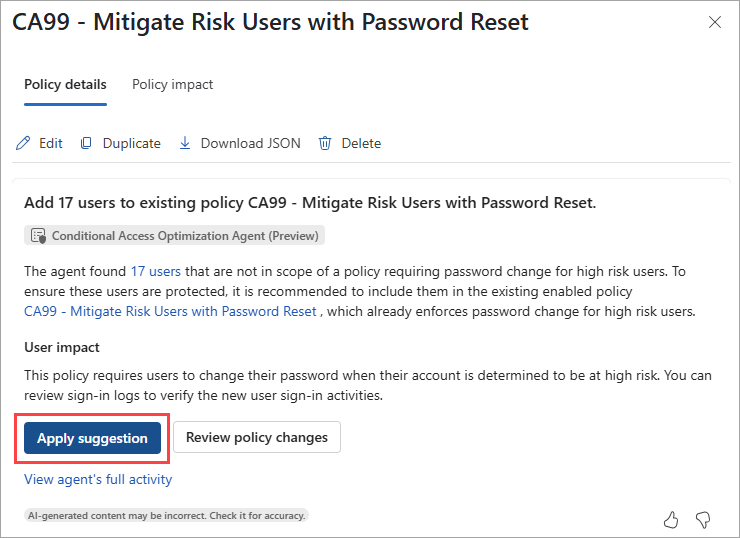Click the Delete trash can icon
The height and width of the screenshot is (538, 740).
click(325, 143)
